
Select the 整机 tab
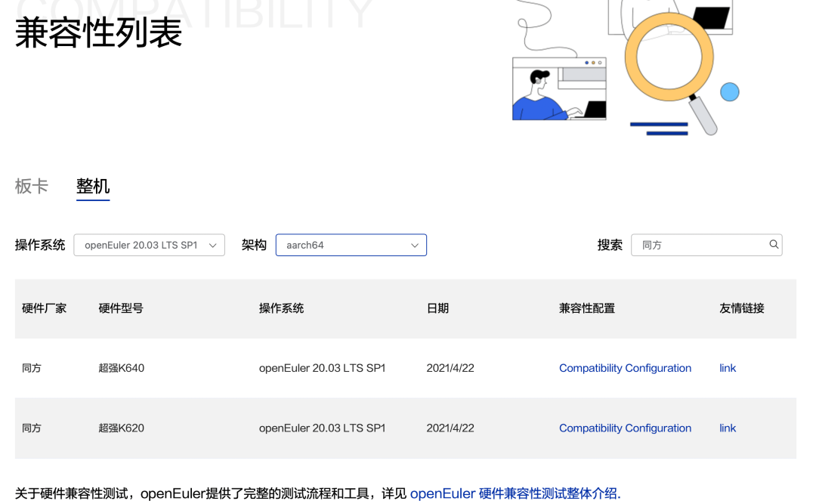pyautogui.click(x=93, y=186)
